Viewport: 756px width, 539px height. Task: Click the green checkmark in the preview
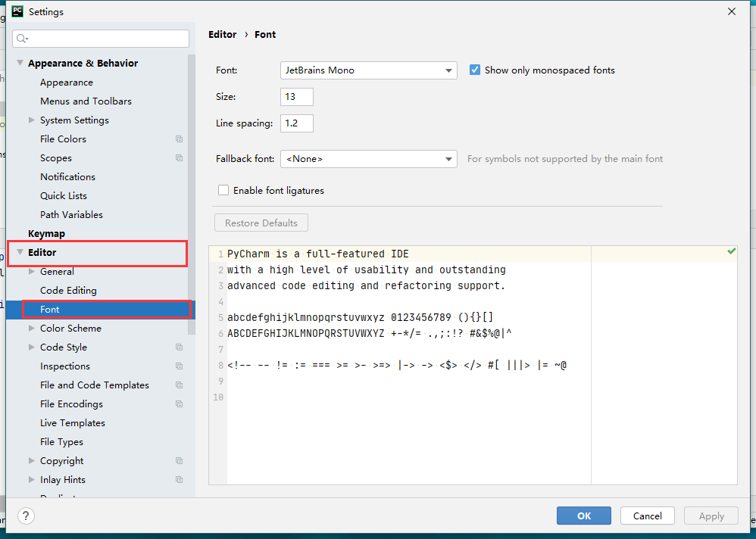click(731, 251)
